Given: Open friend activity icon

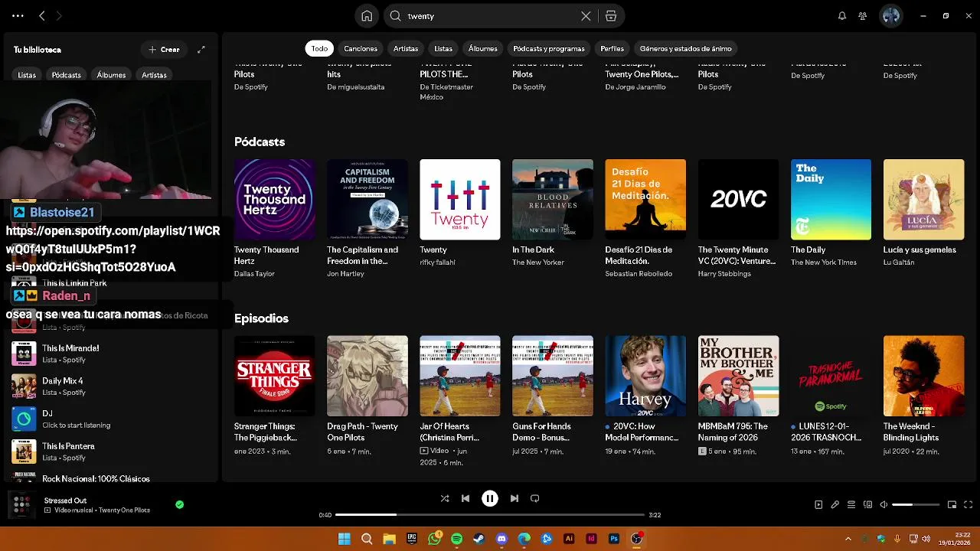Looking at the screenshot, I should point(863,16).
